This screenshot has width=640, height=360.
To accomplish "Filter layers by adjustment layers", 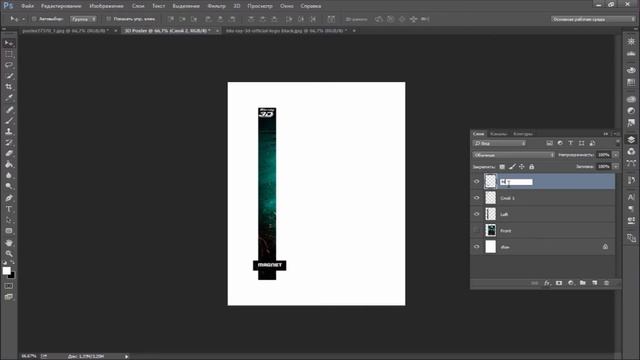I will 560,143.
